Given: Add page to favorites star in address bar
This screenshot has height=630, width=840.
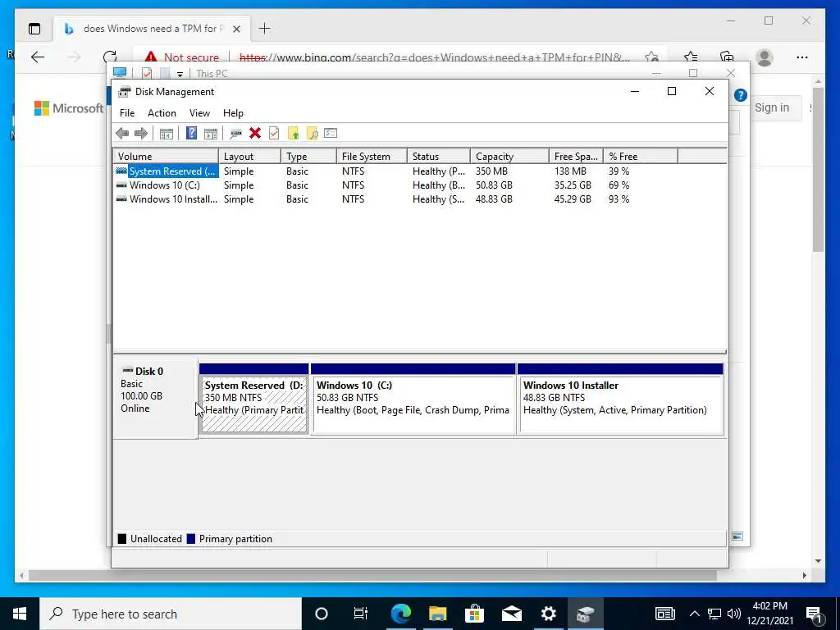Looking at the screenshot, I should pos(651,57).
